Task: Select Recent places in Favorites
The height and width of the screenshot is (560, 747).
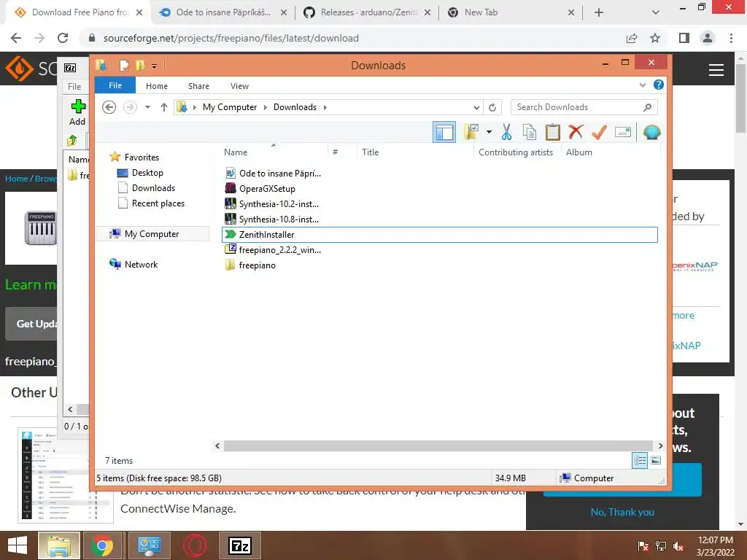Action: point(158,203)
